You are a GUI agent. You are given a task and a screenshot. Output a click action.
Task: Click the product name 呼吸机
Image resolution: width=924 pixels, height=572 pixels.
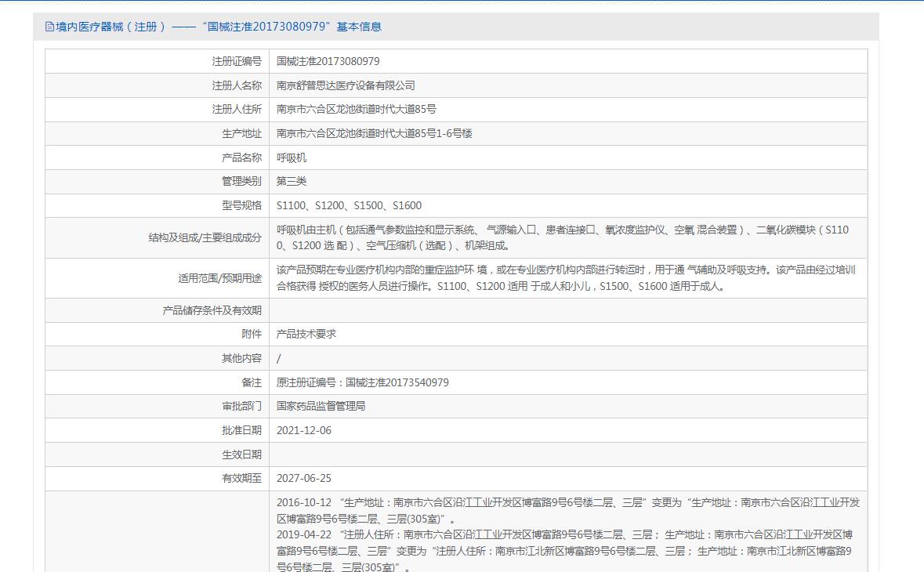point(292,157)
